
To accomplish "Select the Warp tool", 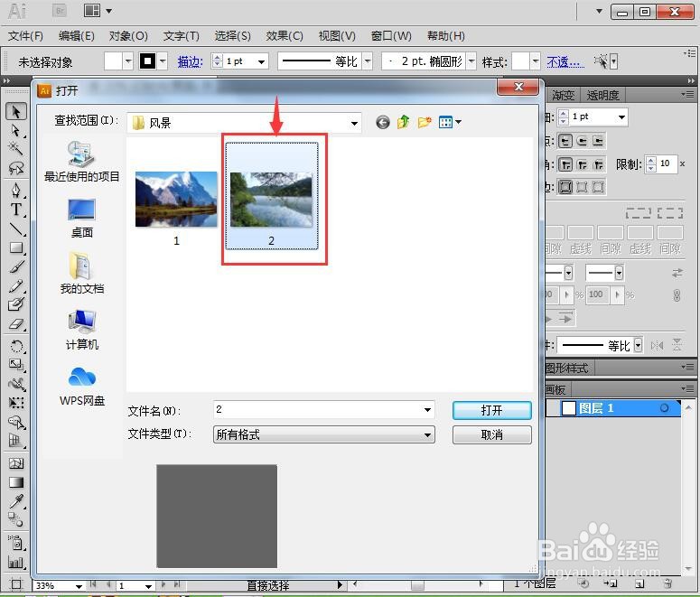I will (x=16, y=384).
